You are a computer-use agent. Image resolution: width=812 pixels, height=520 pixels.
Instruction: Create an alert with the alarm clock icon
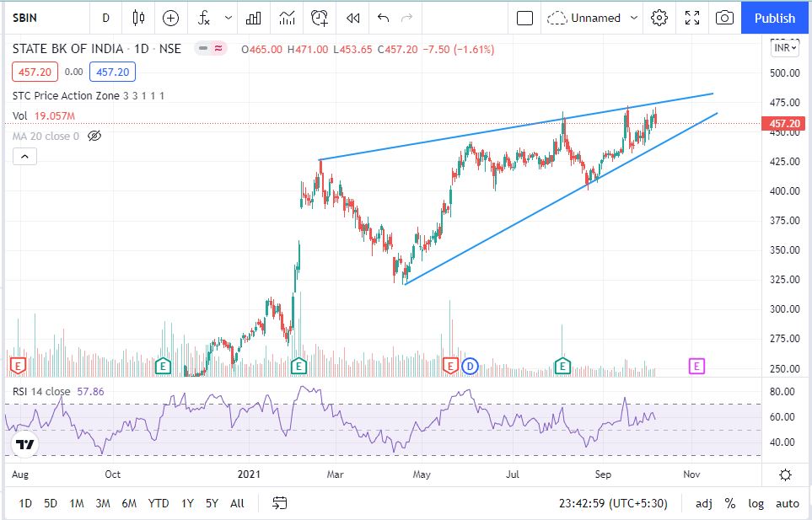(x=320, y=18)
